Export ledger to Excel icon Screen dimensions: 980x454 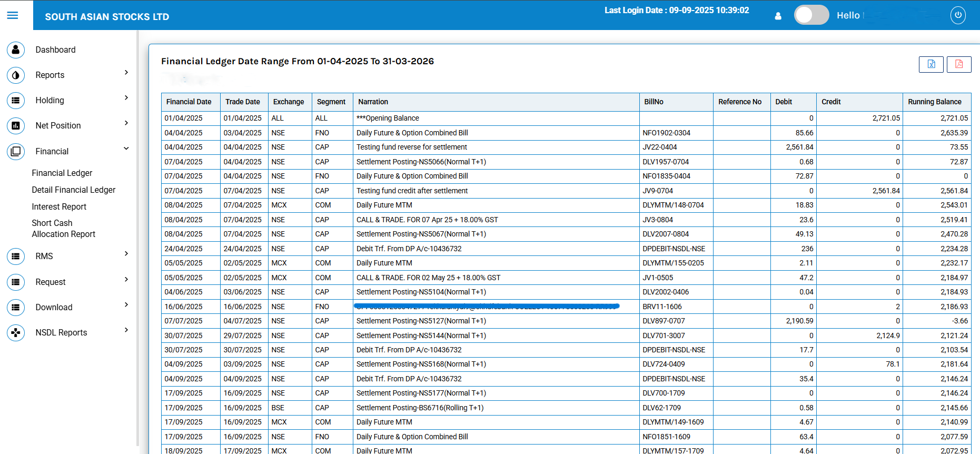click(931, 64)
